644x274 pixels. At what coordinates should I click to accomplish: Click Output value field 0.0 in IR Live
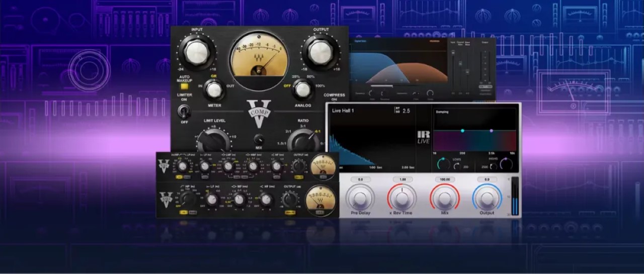tap(487, 179)
